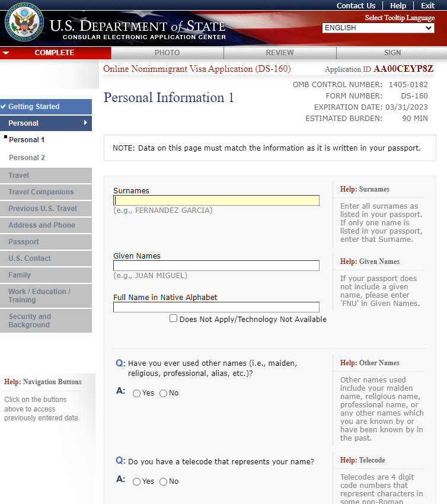The width and height of the screenshot is (447, 504).
Task: Click the estimated burden 90 MIN value
Action: pos(415,118)
